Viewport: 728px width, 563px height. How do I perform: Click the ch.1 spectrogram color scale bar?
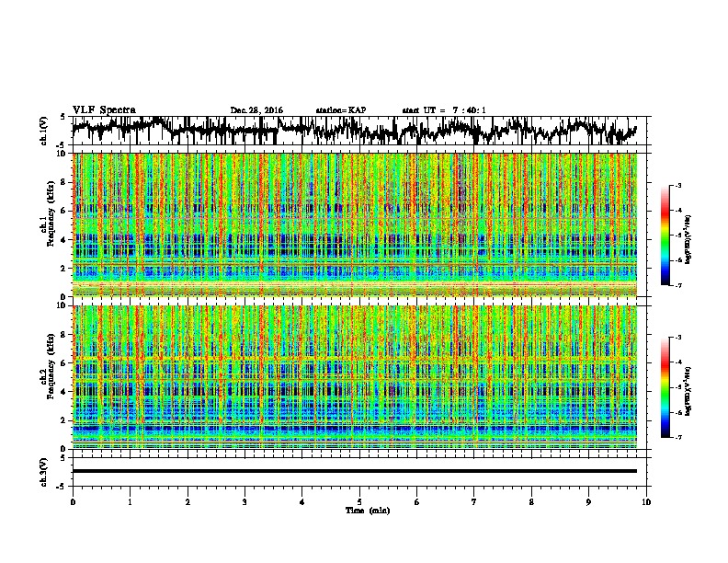click(665, 236)
